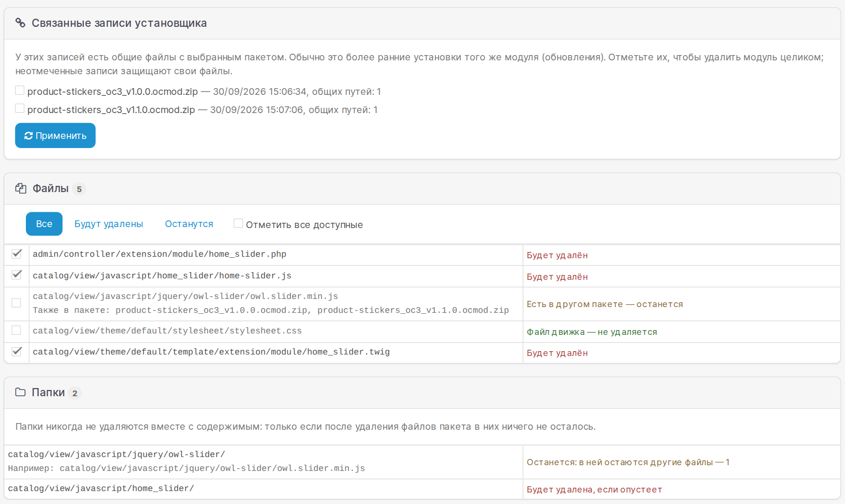Select the owl-slider folder path row
Viewport: 845px width, 504px height.
[422, 462]
